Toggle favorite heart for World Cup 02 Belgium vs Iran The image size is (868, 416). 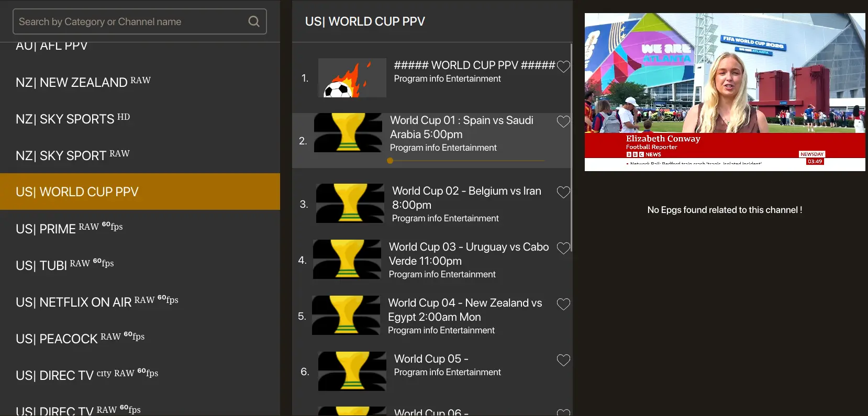(563, 193)
